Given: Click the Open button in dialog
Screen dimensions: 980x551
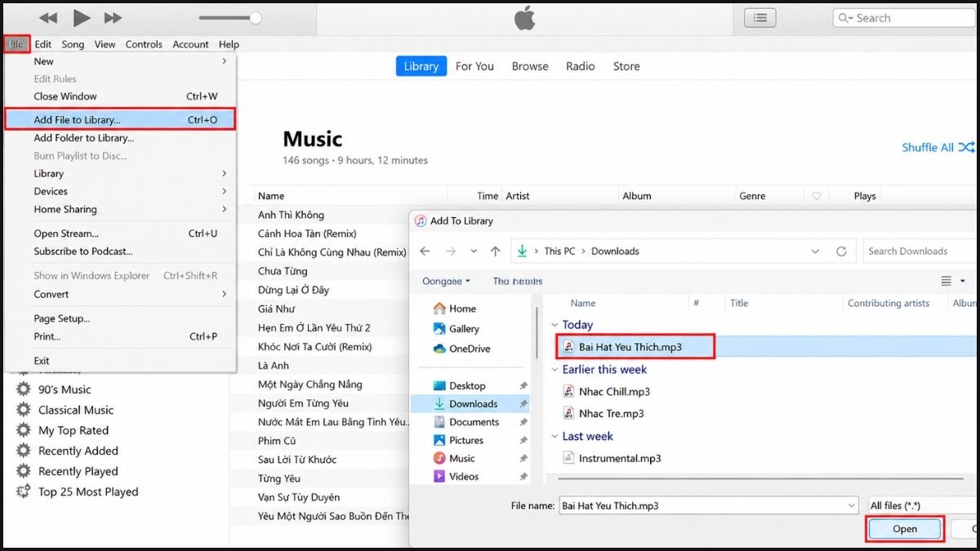Looking at the screenshot, I should point(905,529).
